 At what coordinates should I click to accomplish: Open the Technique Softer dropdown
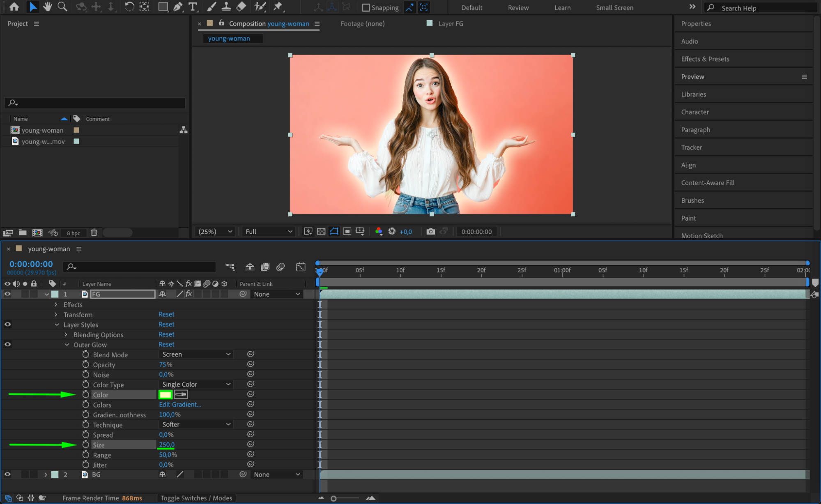click(x=196, y=424)
